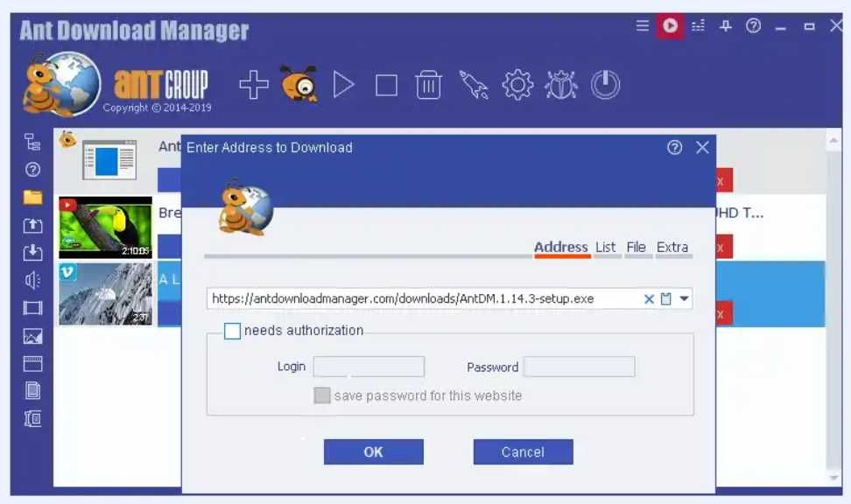Enable needs authorization checkbox
The image size is (851, 504).
(x=232, y=331)
